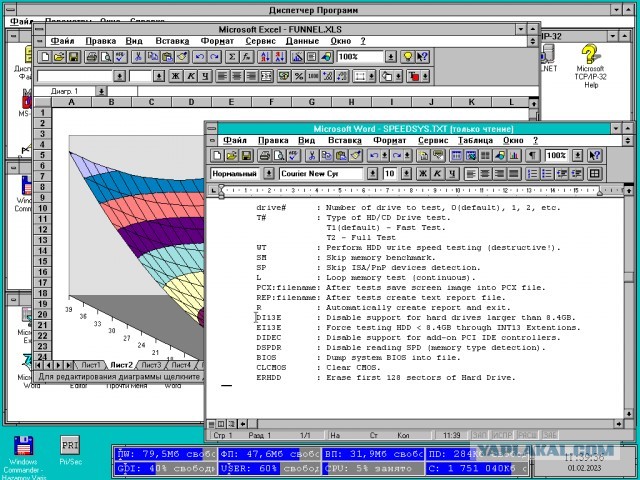Click the TipWizard light bulb in Excel
The height and width of the screenshot is (480, 640).
click(408, 57)
